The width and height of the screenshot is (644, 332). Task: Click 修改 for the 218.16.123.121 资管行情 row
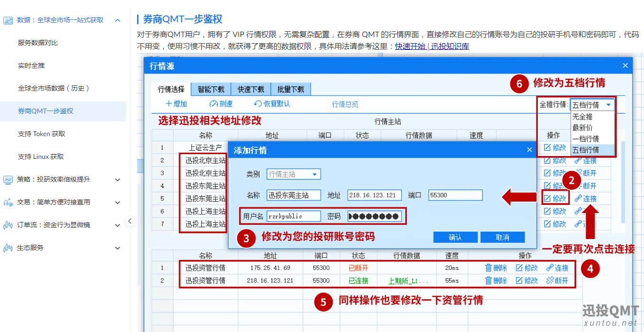tap(527, 281)
